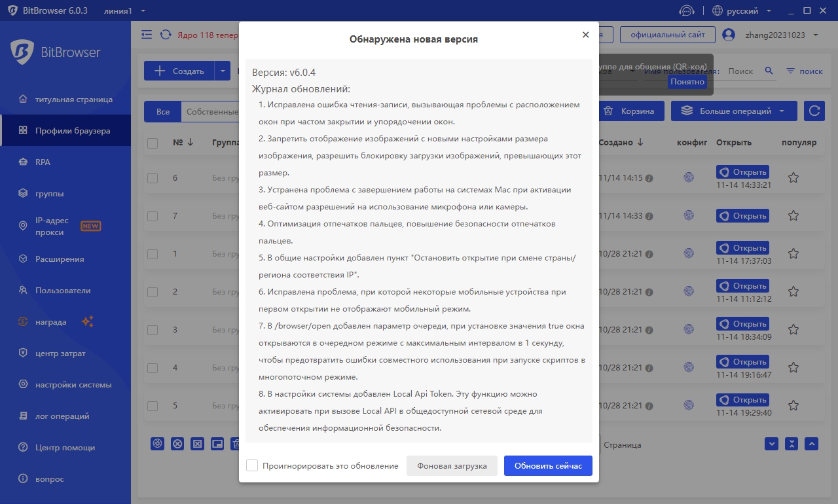Screen dimensions: 838x504
Task: Expand the Больше операций dropdown
Action: click(x=734, y=111)
